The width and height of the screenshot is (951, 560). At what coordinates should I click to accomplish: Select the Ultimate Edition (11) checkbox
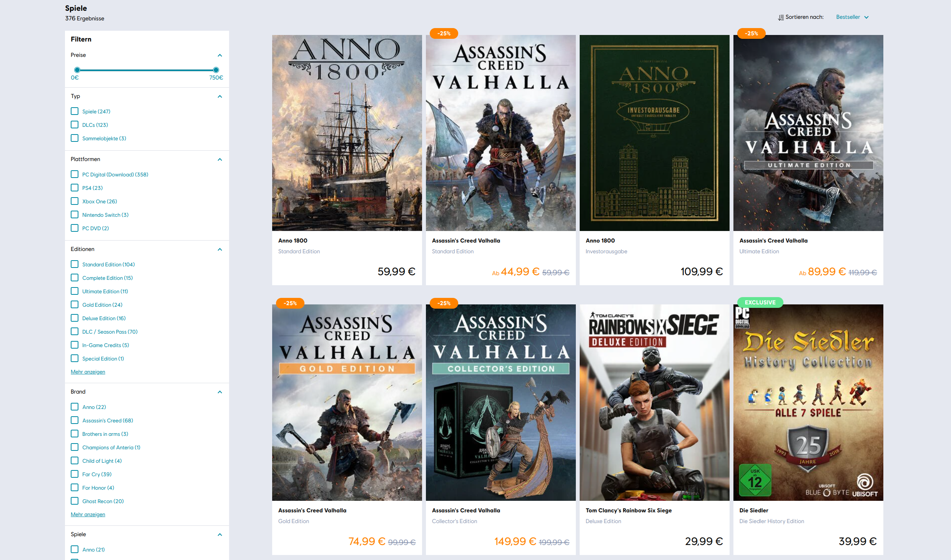(x=75, y=291)
